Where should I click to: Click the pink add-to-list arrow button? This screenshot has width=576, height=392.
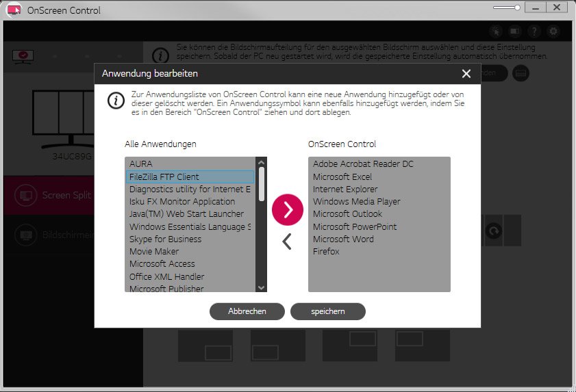[287, 210]
